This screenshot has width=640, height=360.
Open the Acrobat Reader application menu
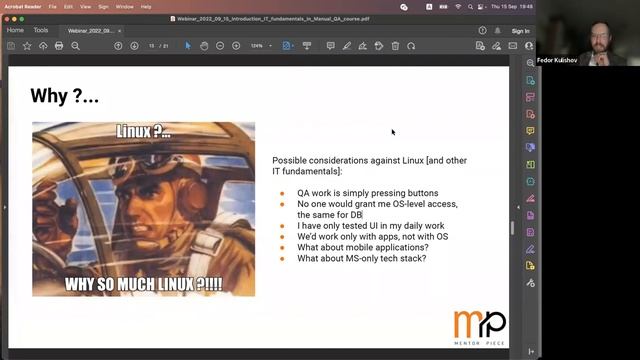tap(23, 7)
